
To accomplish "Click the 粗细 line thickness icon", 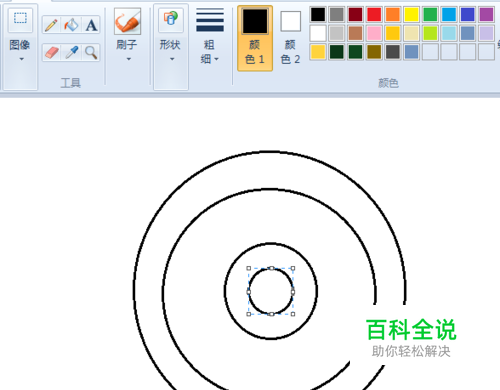I will point(210,21).
